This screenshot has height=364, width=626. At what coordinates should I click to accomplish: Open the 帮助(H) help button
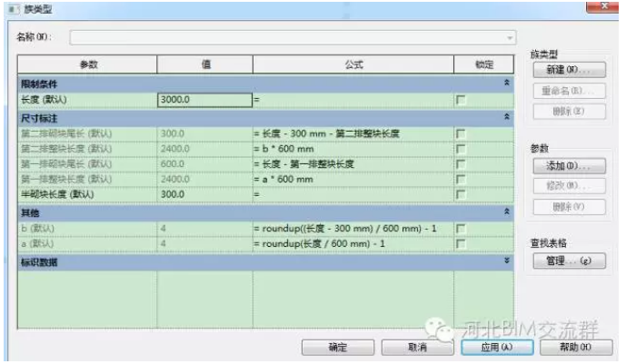click(576, 348)
